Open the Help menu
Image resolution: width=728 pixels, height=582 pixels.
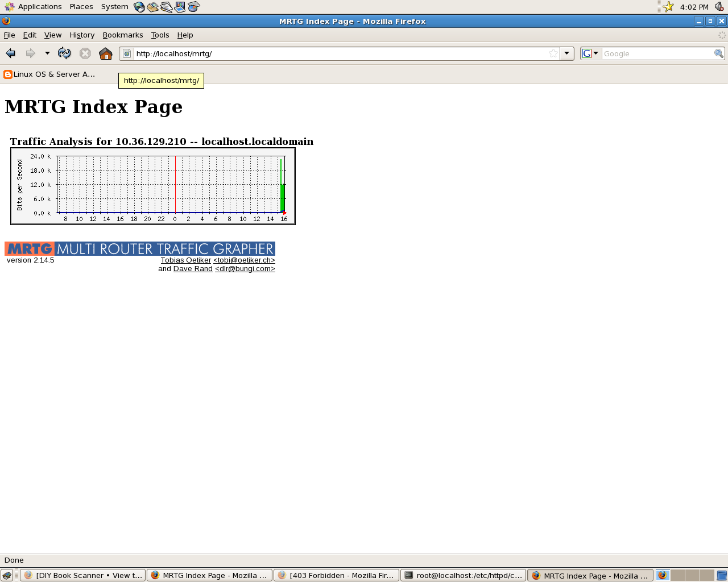click(185, 35)
